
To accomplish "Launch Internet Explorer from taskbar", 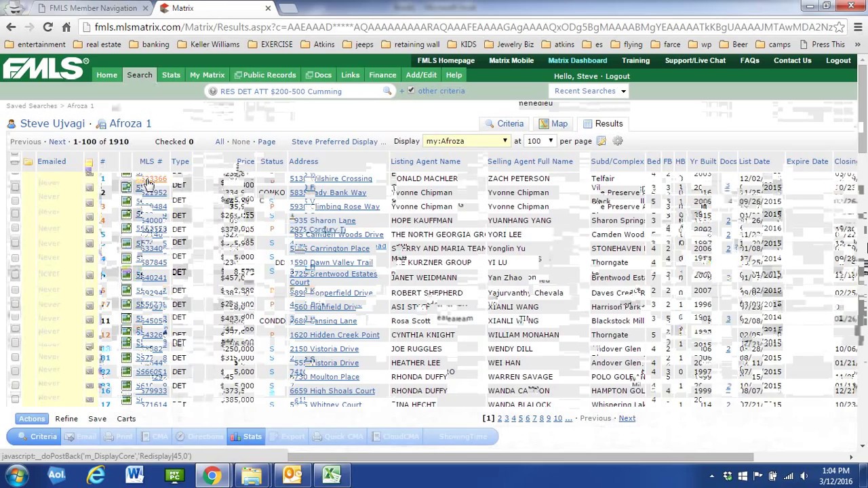I will tap(96, 474).
